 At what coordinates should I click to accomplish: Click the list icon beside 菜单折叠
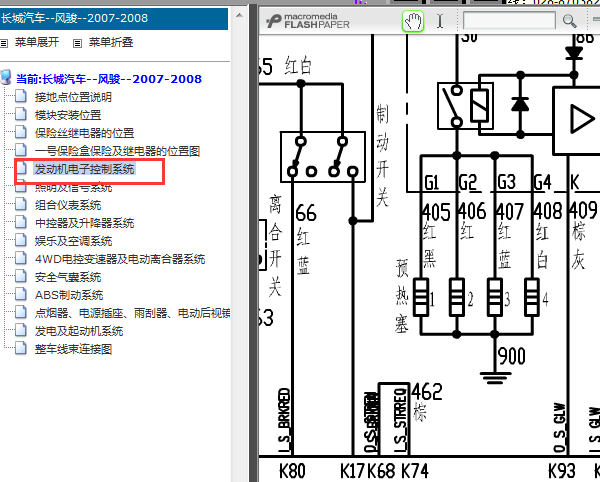77,43
